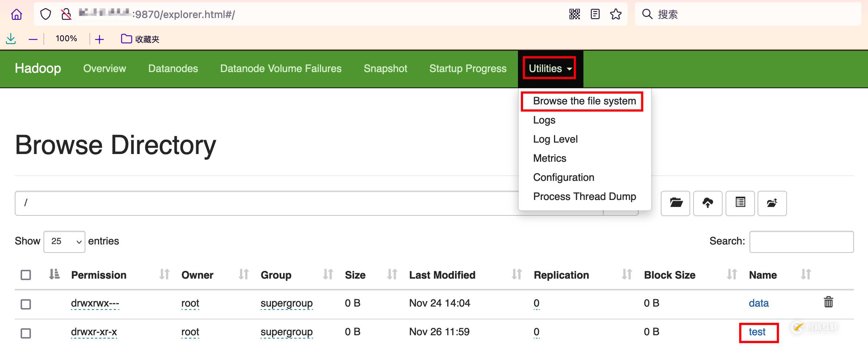This screenshot has height=347, width=868.
Task: Choose Configuration from the Utilities menu
Action: 564,177
